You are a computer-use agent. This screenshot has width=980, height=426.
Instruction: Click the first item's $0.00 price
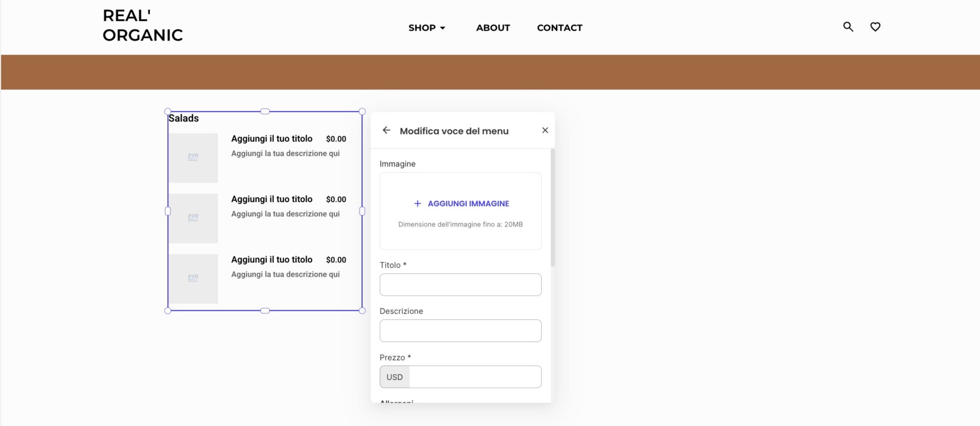(336, 139)
